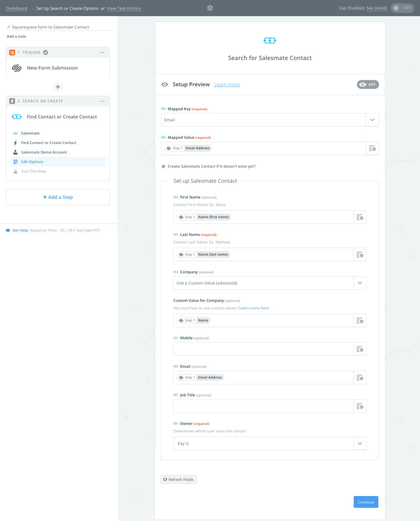Toggle the Setup Preview eye switch
The width and height of the screenshot is (420, 521).
[368, 85]
